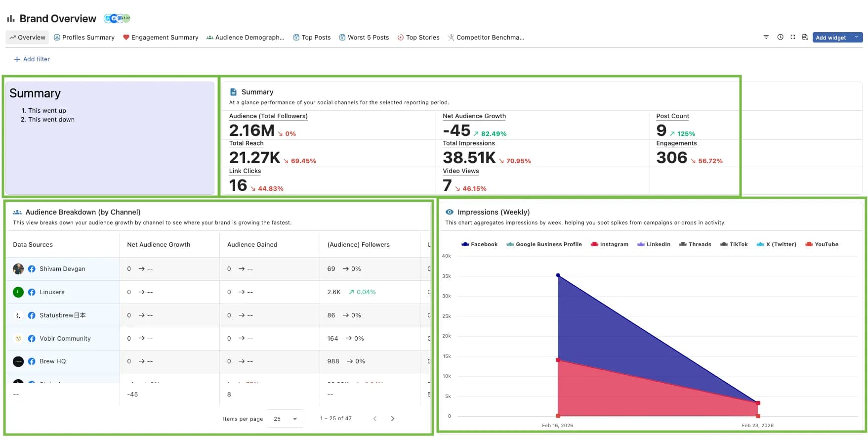The width and height of the screenshot is (868, 439).
Task: Hide the LinkedIn series in legend
Action: point(654,244)
